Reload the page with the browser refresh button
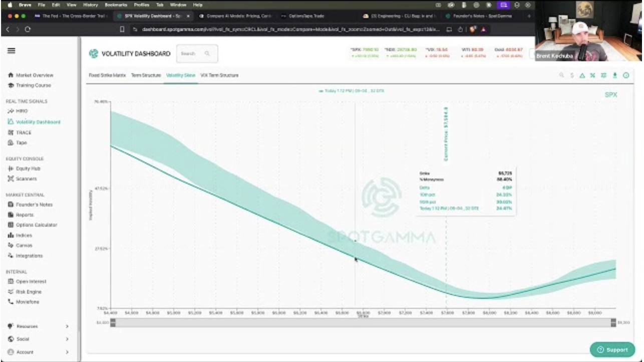Screen dimensions: 644x362 [x=27, y=29]
